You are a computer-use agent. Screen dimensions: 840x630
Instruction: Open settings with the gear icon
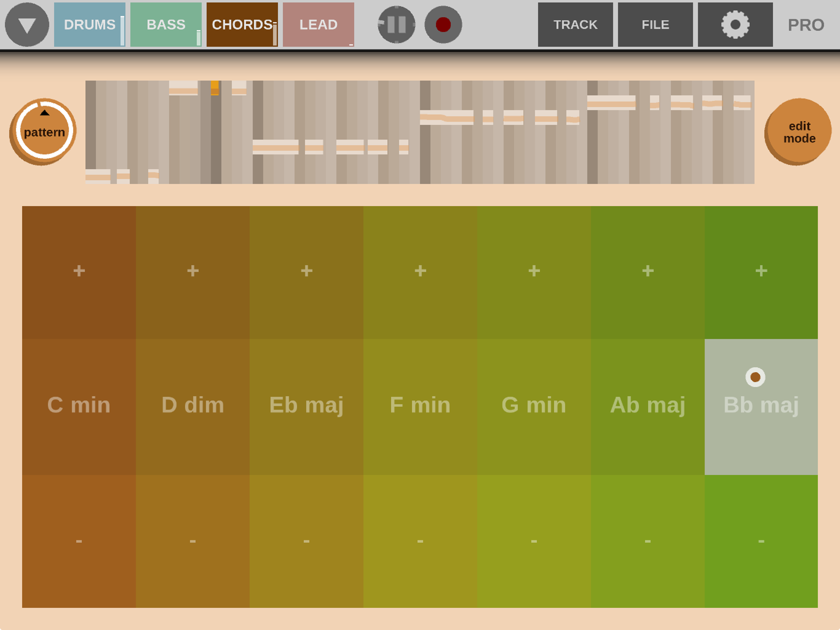click(x=735, y=25)
